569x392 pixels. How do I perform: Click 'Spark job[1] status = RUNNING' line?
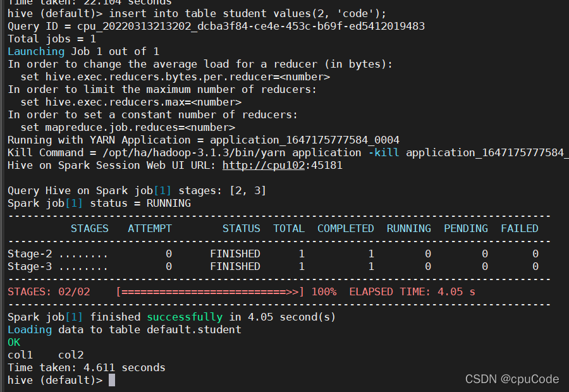click(x=99, y=203)
